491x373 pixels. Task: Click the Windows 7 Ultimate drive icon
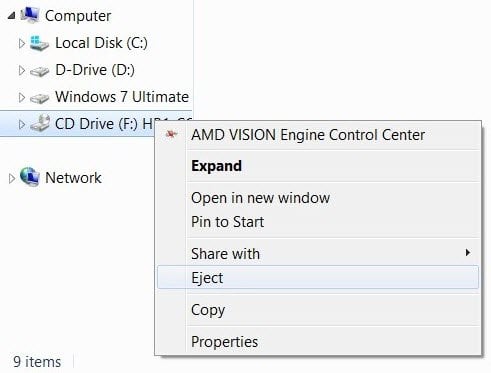tap(39, 98)
